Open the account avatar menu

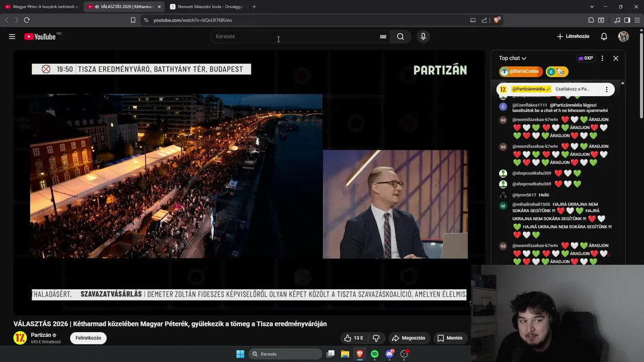[623, 36]
